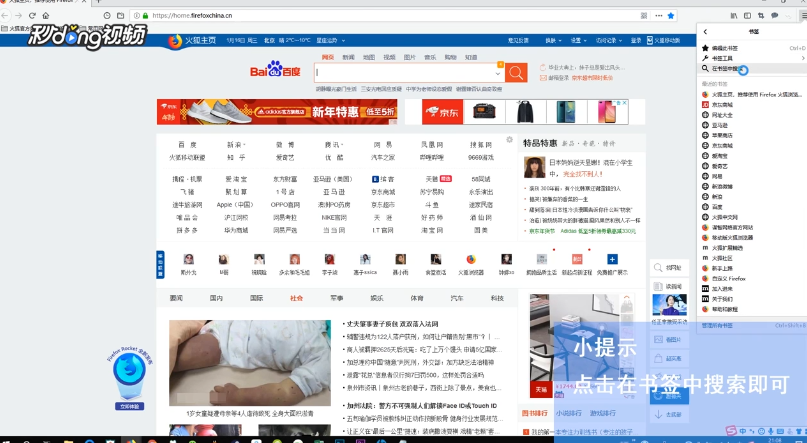Open the 访问记录 dropdown in header
Viewport: 807px width, 443px height.
(608, 40)
